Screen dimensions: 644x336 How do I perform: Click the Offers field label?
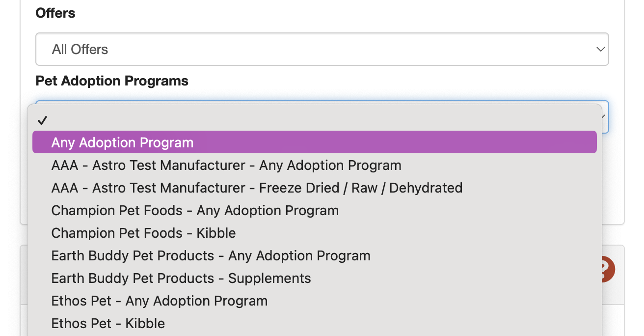(x=55, y=13)
